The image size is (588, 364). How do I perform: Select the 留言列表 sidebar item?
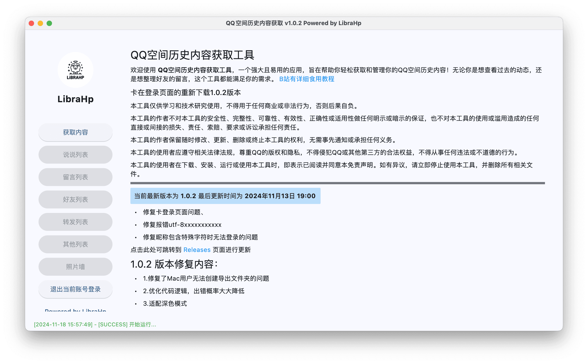click(x=75, y=177)
